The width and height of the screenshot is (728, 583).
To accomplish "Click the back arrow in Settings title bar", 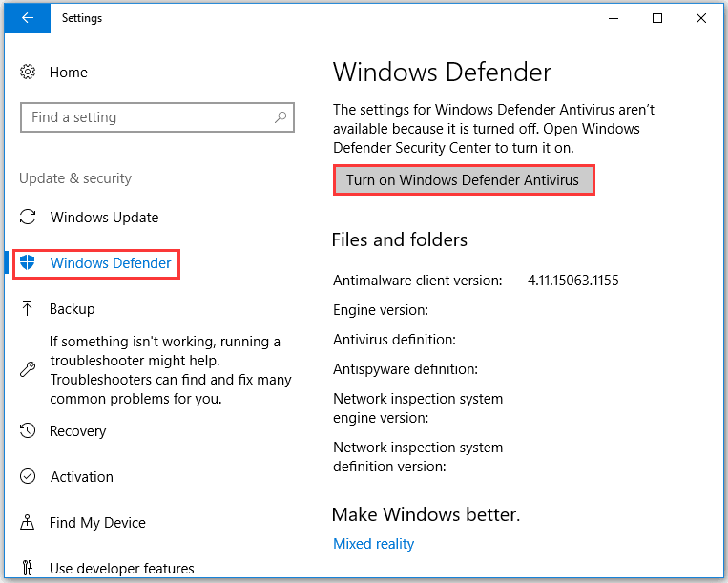I will 28,18.
